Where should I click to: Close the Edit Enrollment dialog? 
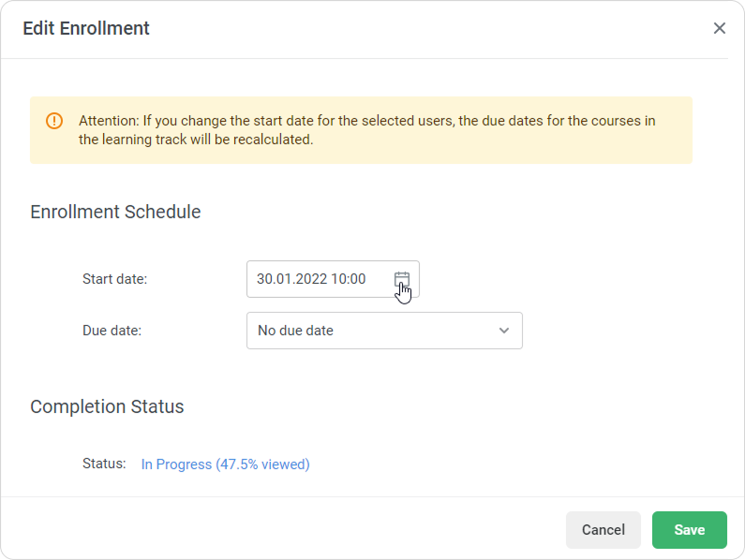point(719,28)
